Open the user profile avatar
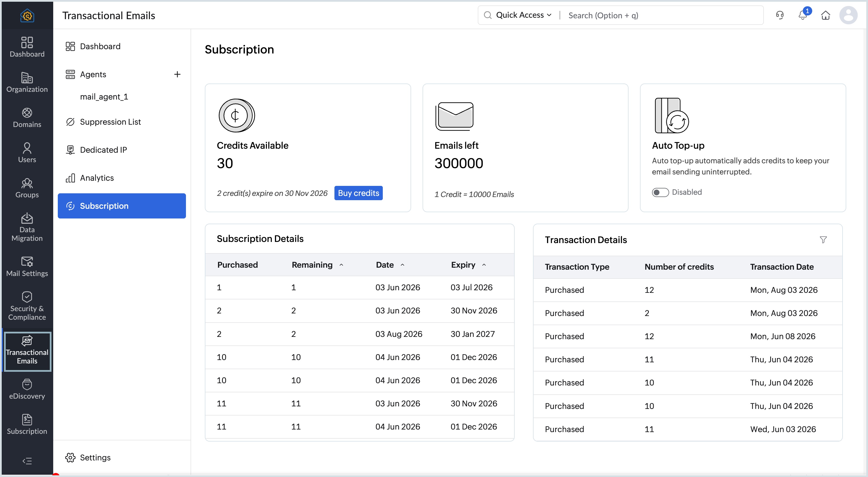This screenshot has height=477, width=868. pos(848,15)
